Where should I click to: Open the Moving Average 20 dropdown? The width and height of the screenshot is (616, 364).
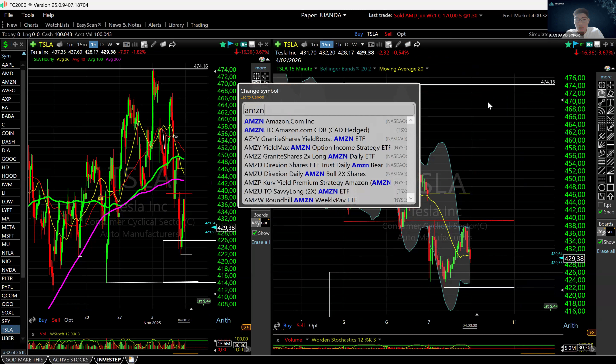pos(427,69)
